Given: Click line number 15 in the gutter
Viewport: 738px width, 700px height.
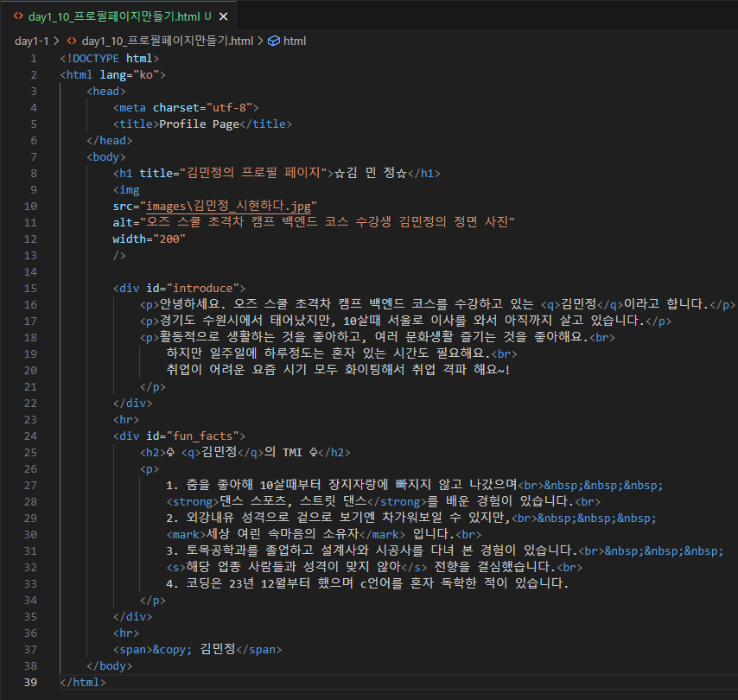Looking at the screenshot, I should 30,288.
